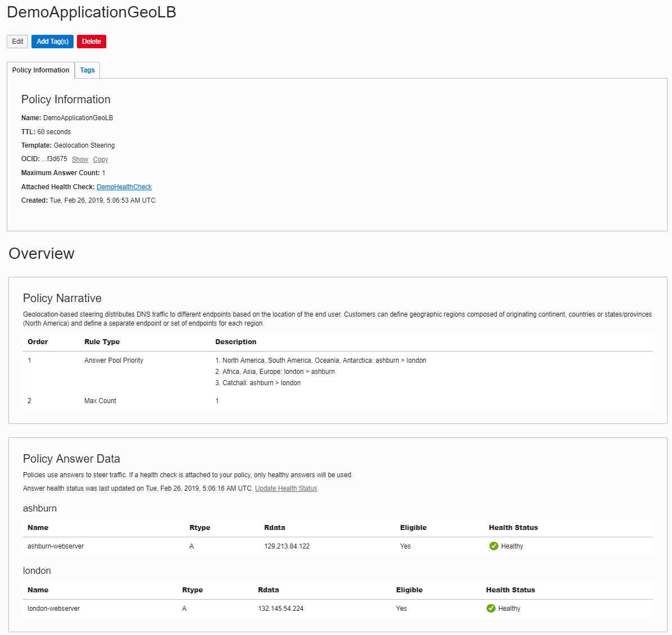672x635 pixels.
Task: Copy the policy OCID
Action: point(101,159)
